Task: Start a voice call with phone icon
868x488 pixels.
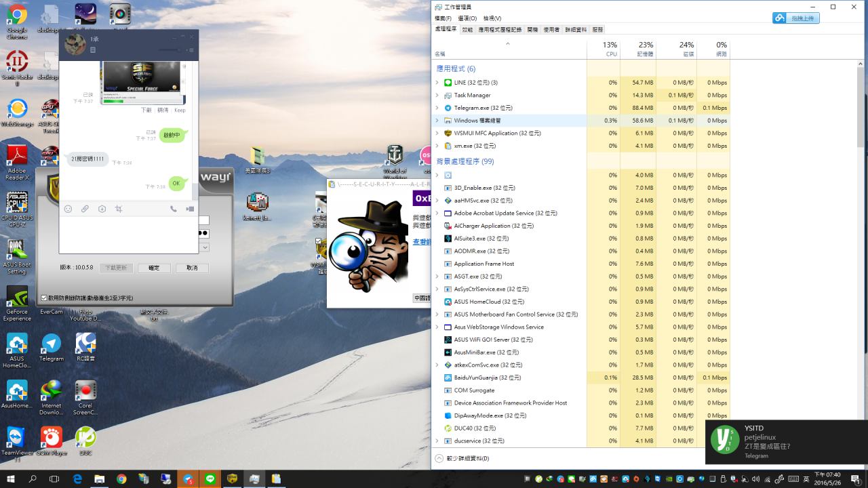Action: pyautogui.click(x=174, y=209)
